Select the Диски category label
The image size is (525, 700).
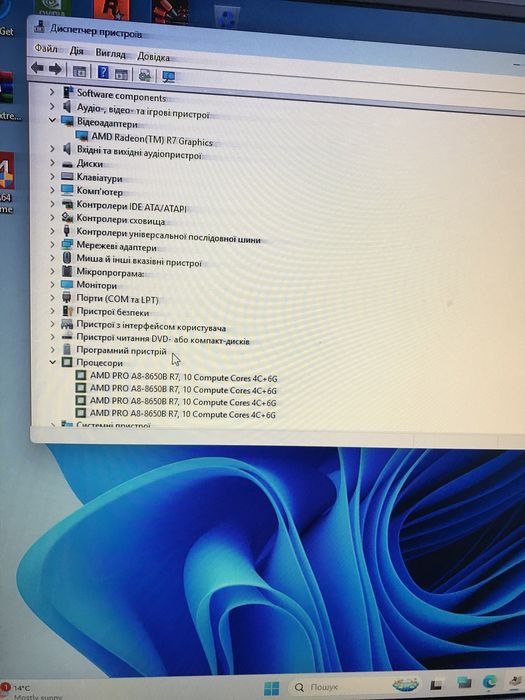pyautogui.click(x=90, y=163)
